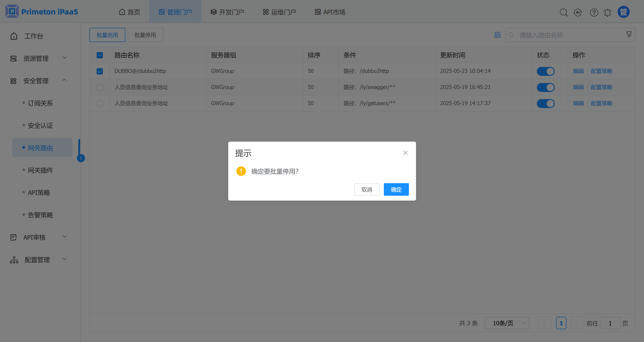Click the notification bell icon
The image size is (644, 342).
click(x=608, y=12)
